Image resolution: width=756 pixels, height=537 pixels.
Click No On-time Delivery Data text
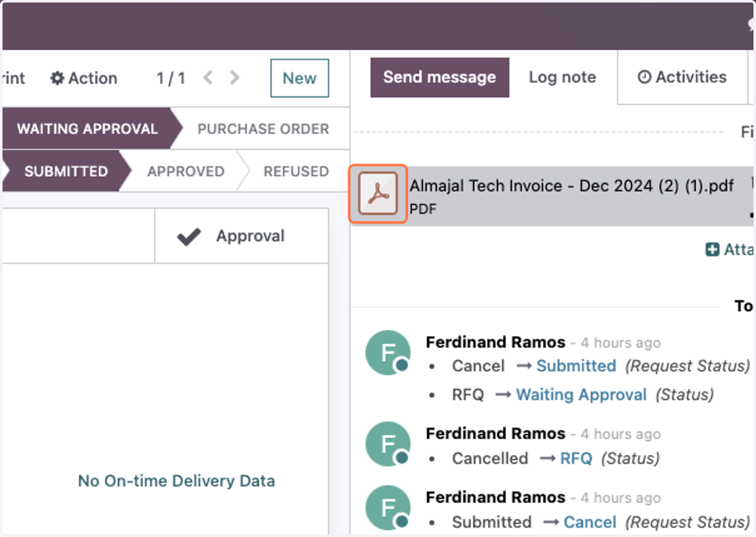[x=176, y=481]
